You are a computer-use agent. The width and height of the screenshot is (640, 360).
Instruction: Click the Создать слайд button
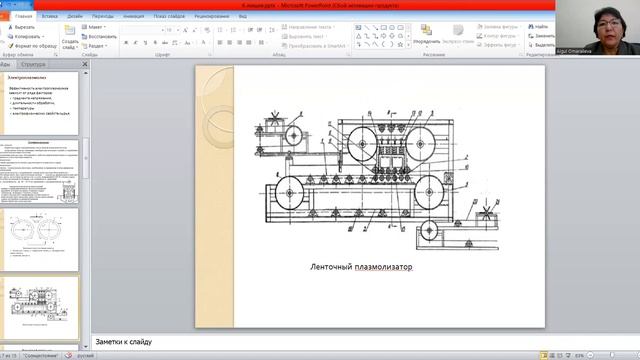(70, 38)
